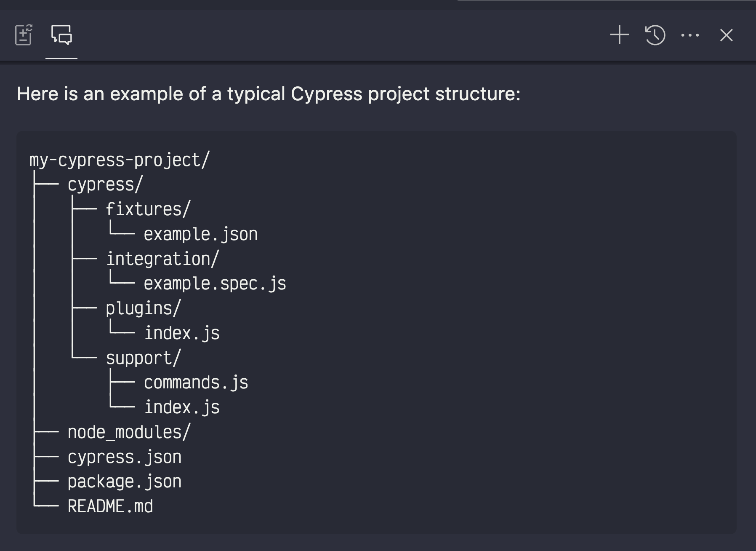The width and height of the screenshot is (756, 551).
Task: Start a new chat with plus icon
Action: (620, 35)
